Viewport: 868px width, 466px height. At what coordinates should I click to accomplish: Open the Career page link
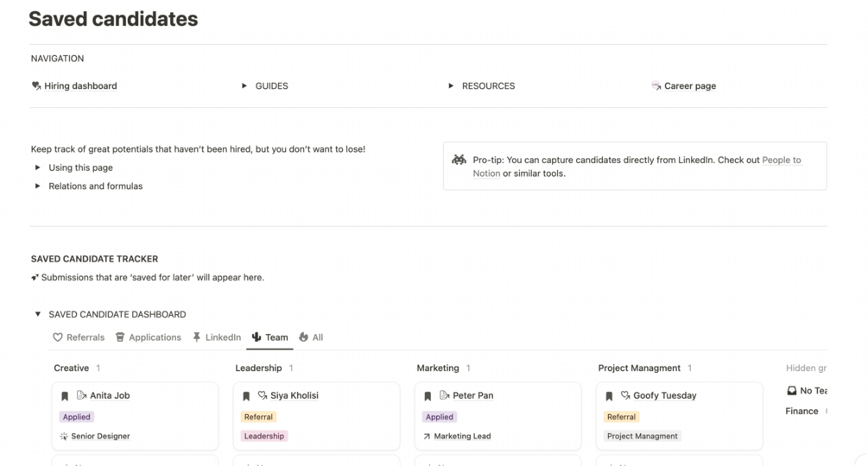(x=688, y=86)
